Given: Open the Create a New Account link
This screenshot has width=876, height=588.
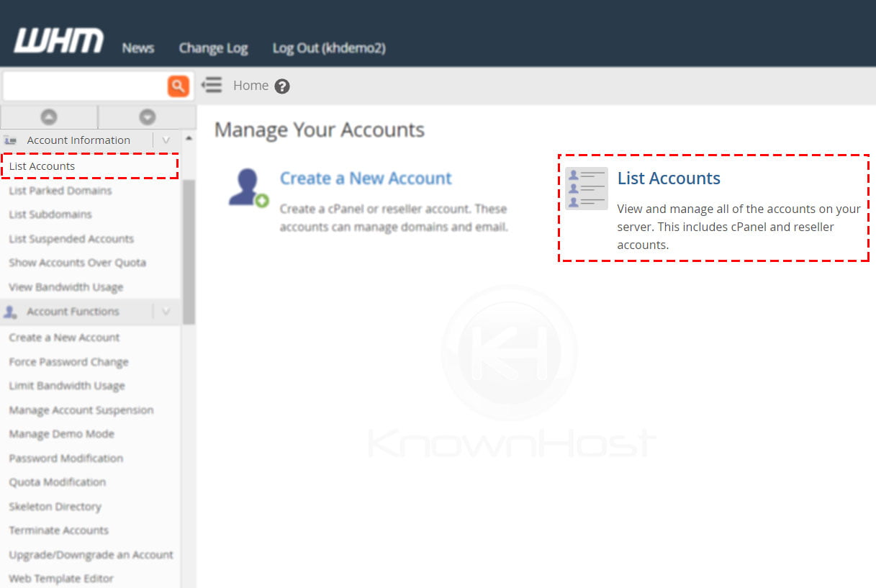Looking at the screenshot, I should pos(366,178).
